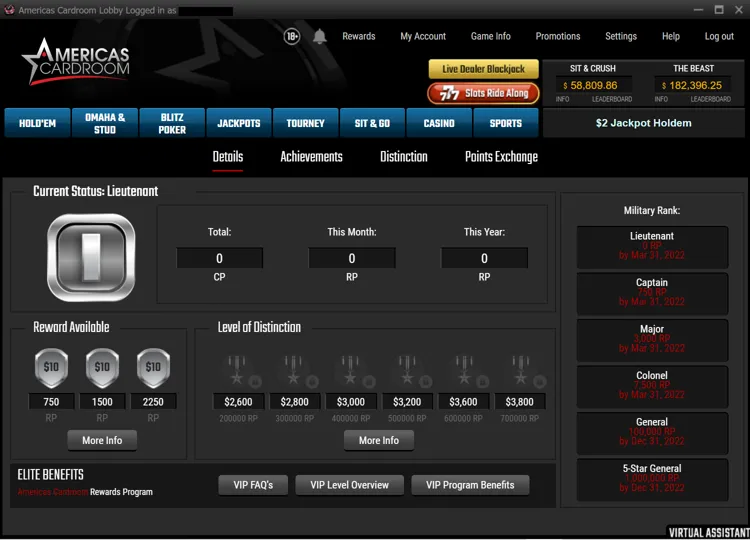Click the medal above $2,600 distinction

click(x=239, y=371)
